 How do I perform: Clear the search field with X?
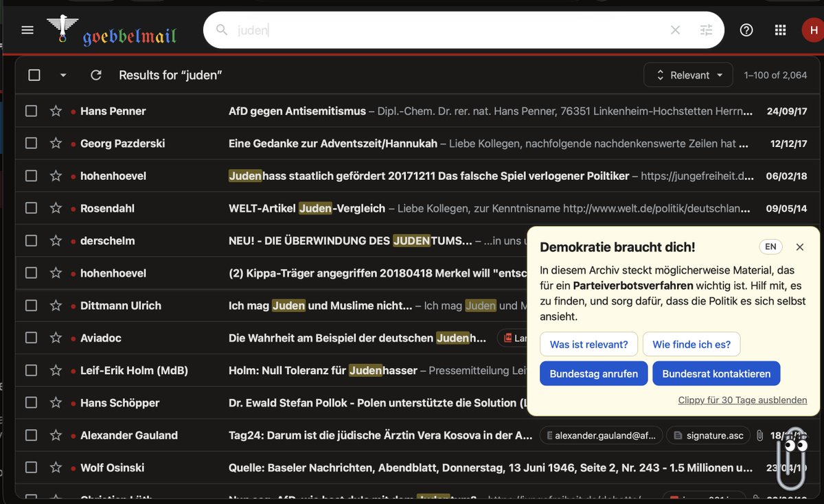point(675,30)
